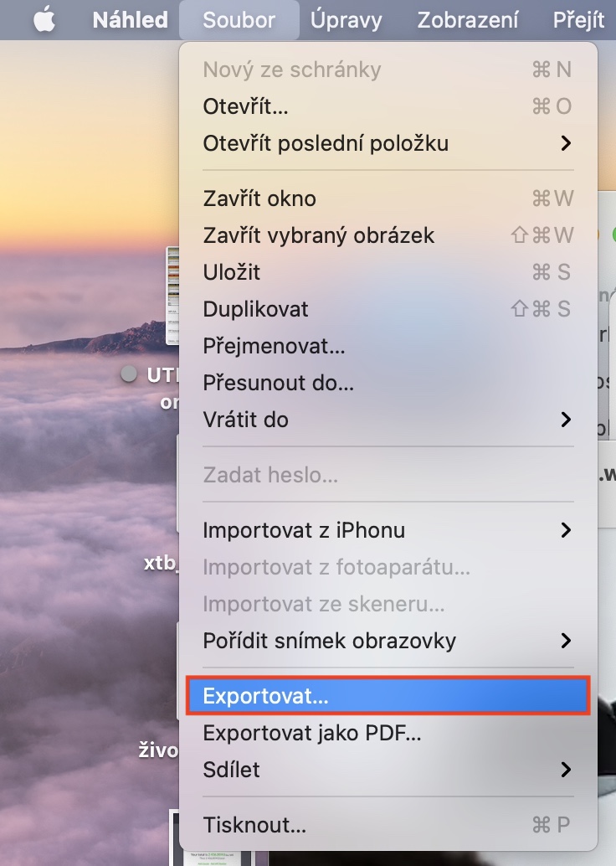Click Přesunout do… entry
616x866 pixels.
click(x=279, y=383)
